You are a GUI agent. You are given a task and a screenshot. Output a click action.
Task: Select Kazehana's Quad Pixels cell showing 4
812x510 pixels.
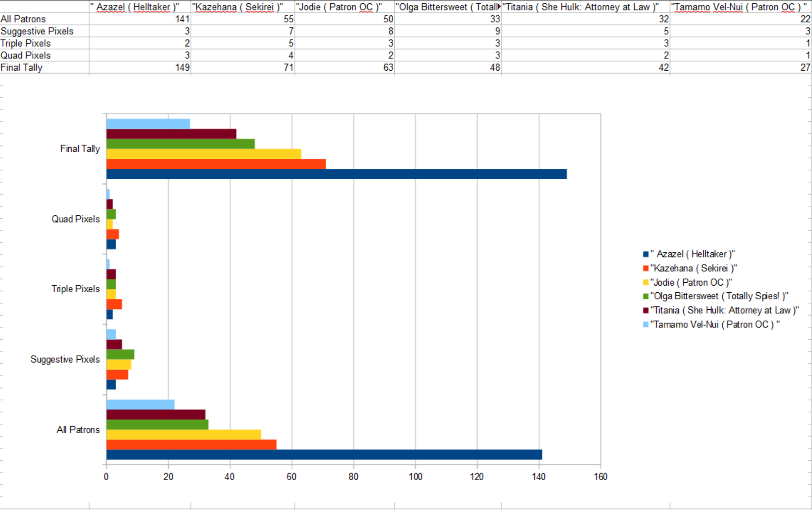[x=243, y=55]
